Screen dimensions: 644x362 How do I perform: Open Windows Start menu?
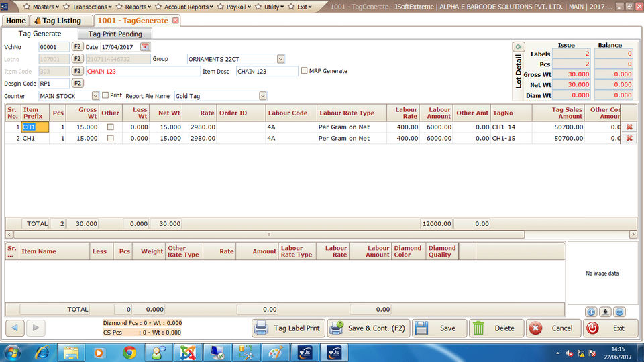[12, 353]
